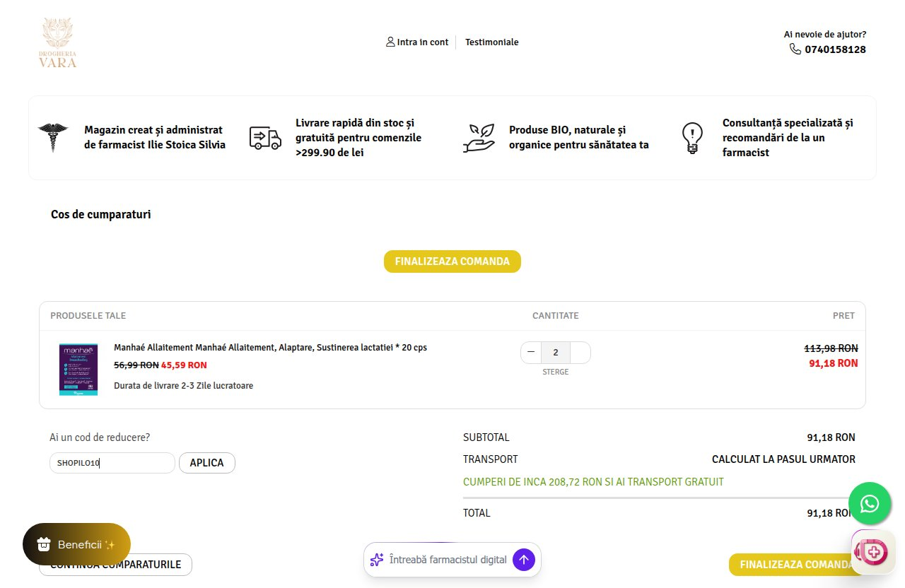Click bottom FINALIZEAZA COMANDA button
This screenshot has height=588, width=905.
pos(796,565)
